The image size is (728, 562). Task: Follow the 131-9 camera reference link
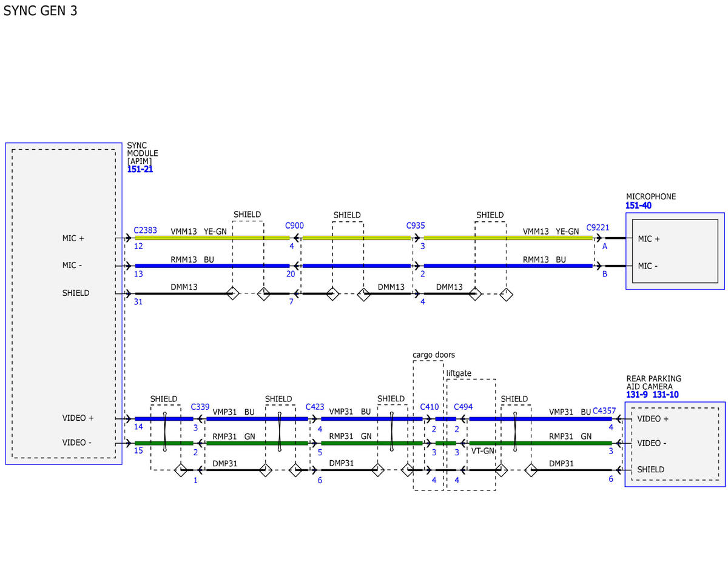(637, 395)
